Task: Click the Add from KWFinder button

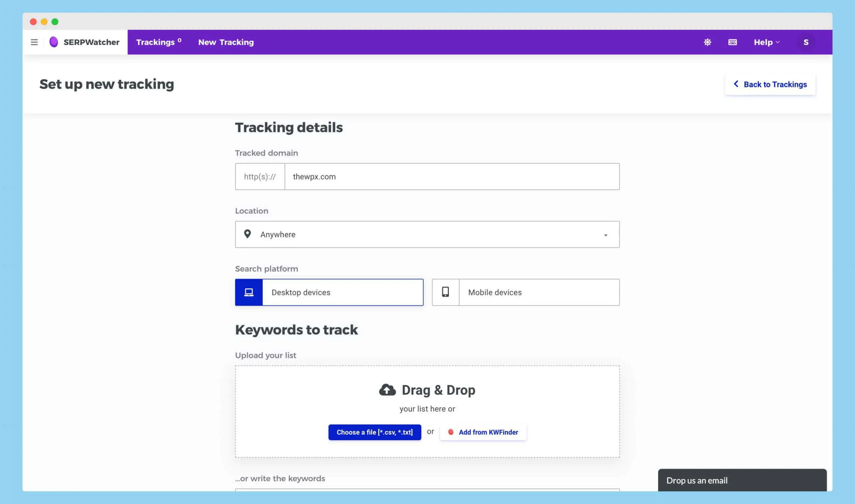Action: [x=483, y=432]
